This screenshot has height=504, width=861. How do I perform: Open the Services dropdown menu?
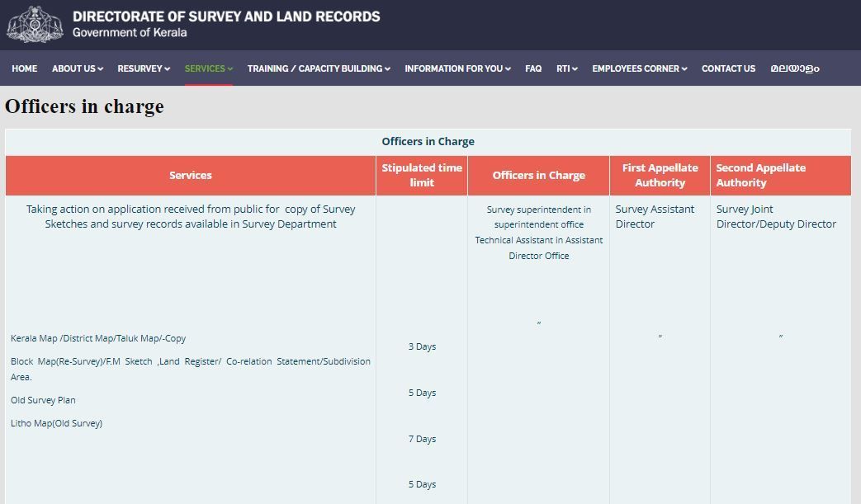[208, 68]
